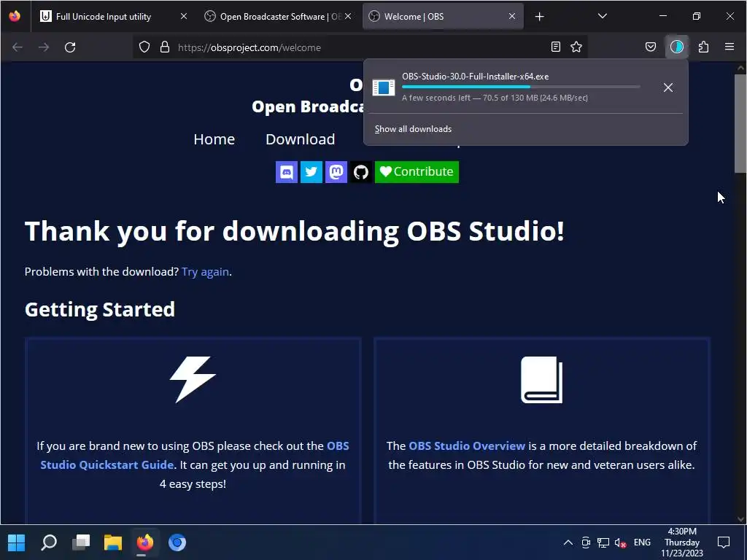Open the Download nav link

(x=300, y=139)
